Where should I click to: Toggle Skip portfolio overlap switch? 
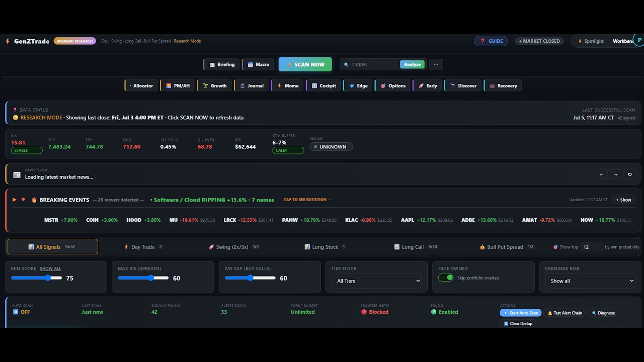pyautogui.click(x=446, y=278)
